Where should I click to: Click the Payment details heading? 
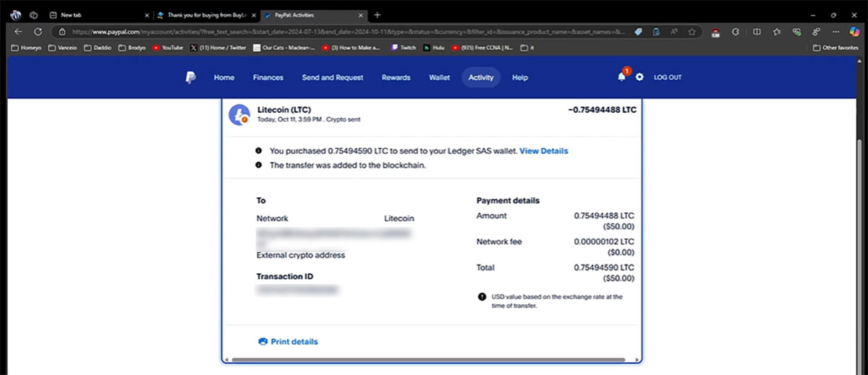coord(508,200)
